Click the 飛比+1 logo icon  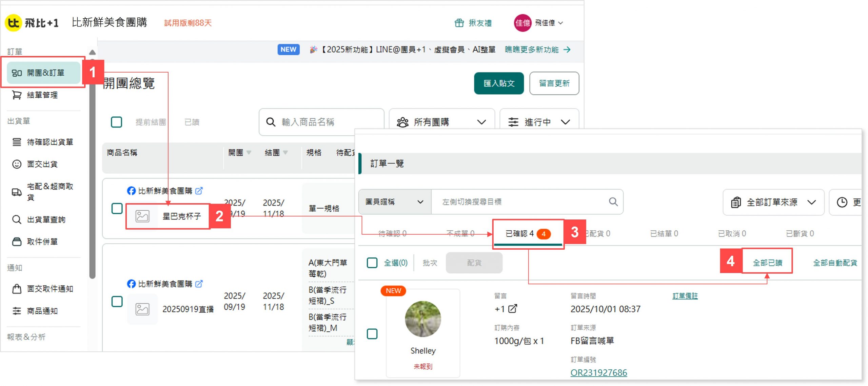[x=14, y=23]
